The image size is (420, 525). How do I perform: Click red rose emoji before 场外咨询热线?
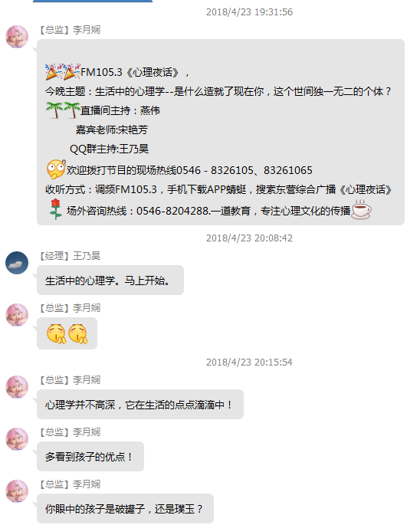56,209
